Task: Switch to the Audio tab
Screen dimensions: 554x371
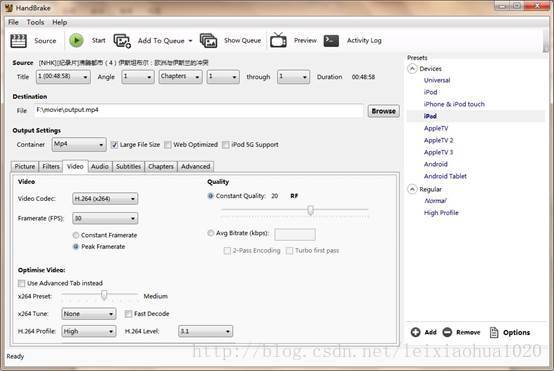Action: 100,166
